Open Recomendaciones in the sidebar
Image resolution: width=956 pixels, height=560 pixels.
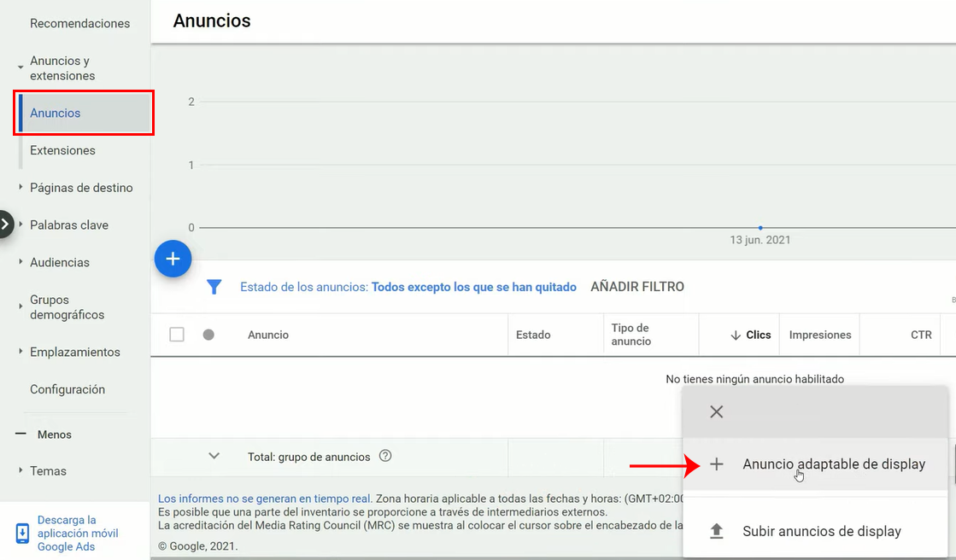(79, 23)
